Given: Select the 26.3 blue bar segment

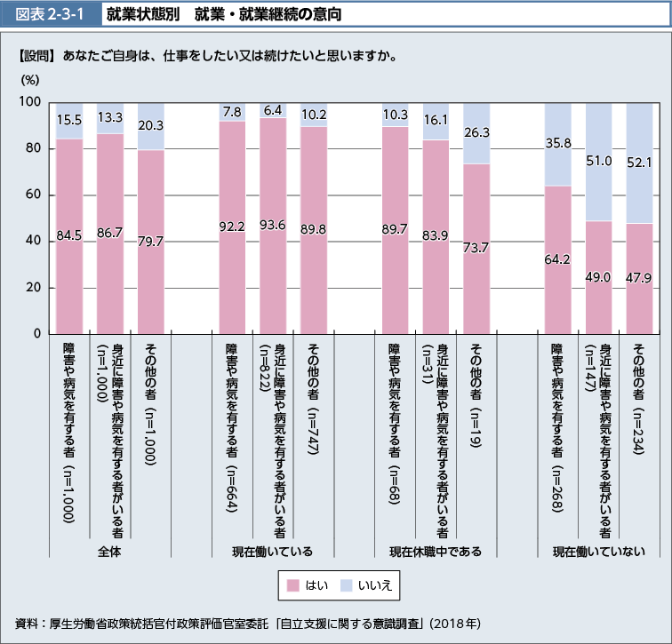Looking at the screenshot, I should [476, 133].
